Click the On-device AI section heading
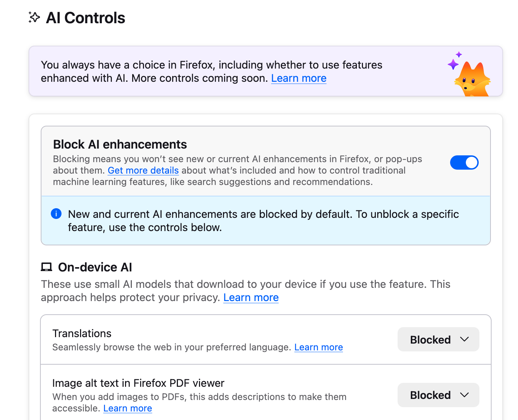Viewport: 518px width, 420px height. (95, 267)
